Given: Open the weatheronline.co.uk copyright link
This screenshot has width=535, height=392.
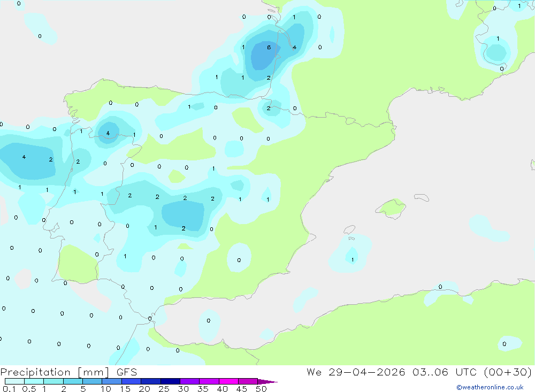Looking at the screenshot, I should click(x=490, y=387).
